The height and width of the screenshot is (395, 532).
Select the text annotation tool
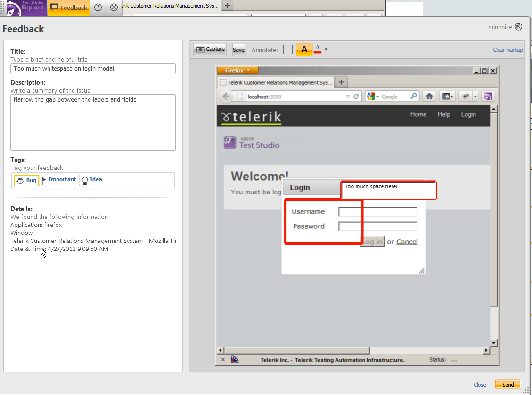304,49
